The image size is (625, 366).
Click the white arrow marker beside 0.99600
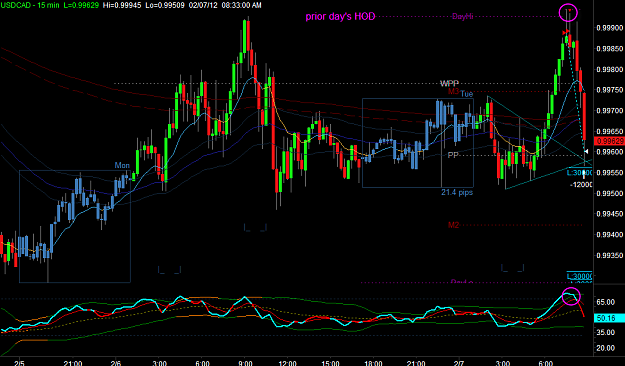coord(586,151)
